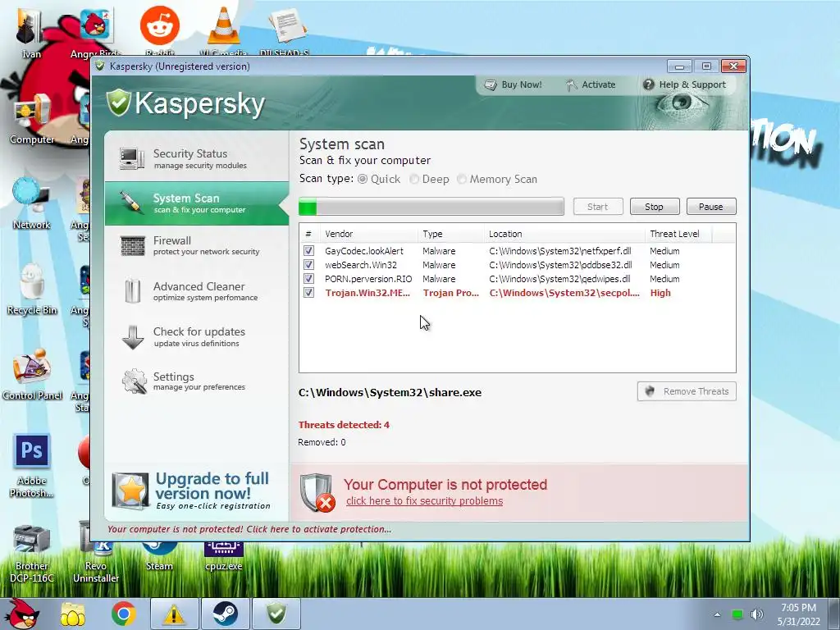Pause the running scan
Viewport: 840px width, 630px height.
tap(711, 207)
